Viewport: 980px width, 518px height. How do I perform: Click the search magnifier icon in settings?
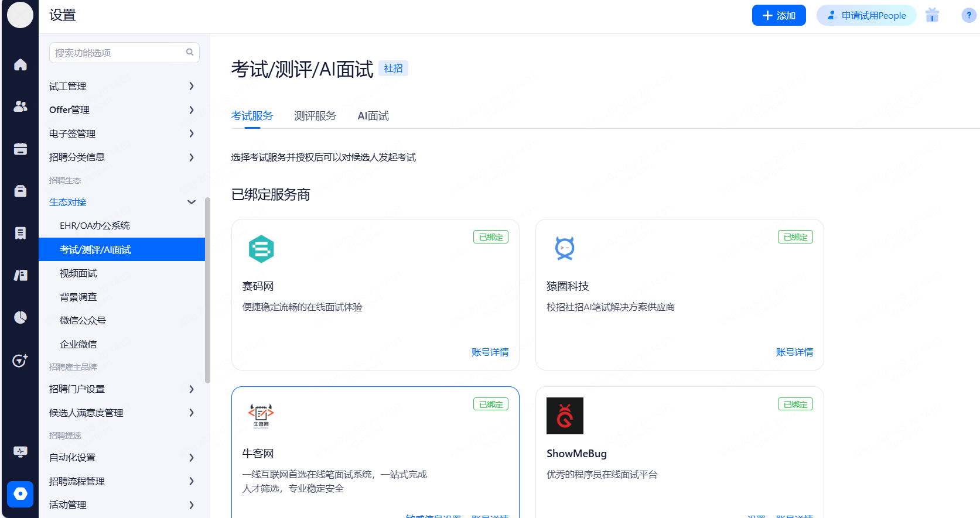click(190, 52)
